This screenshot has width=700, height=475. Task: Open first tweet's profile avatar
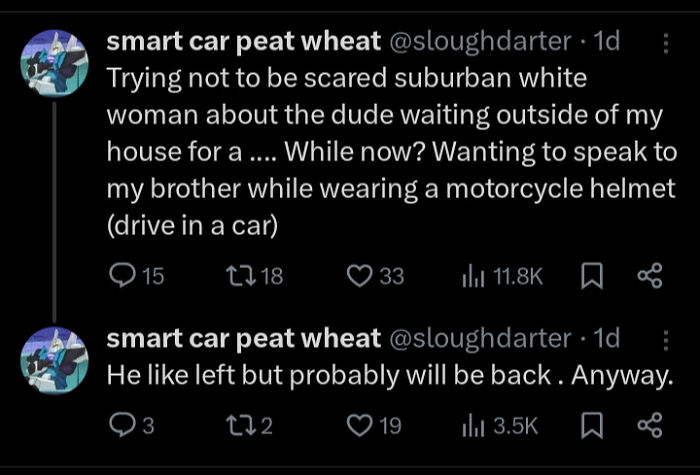48,62
